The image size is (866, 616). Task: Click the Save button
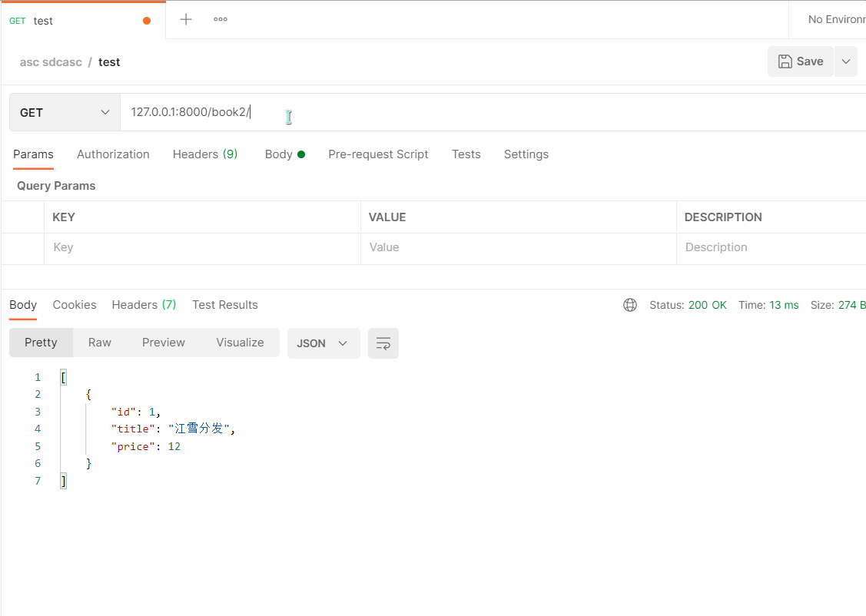coord(800,61)
